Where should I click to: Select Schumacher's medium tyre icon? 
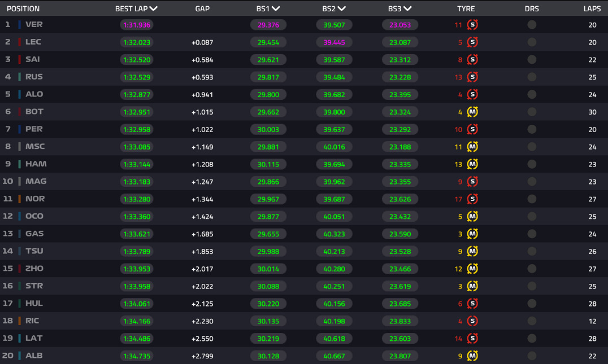(x=472, y=147)
